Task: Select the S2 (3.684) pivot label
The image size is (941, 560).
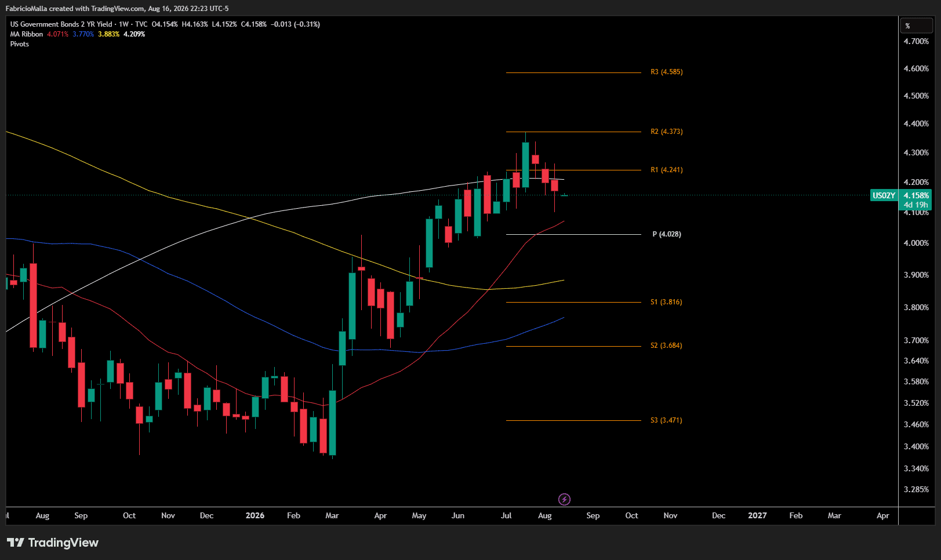Action: tap(666, 346)
